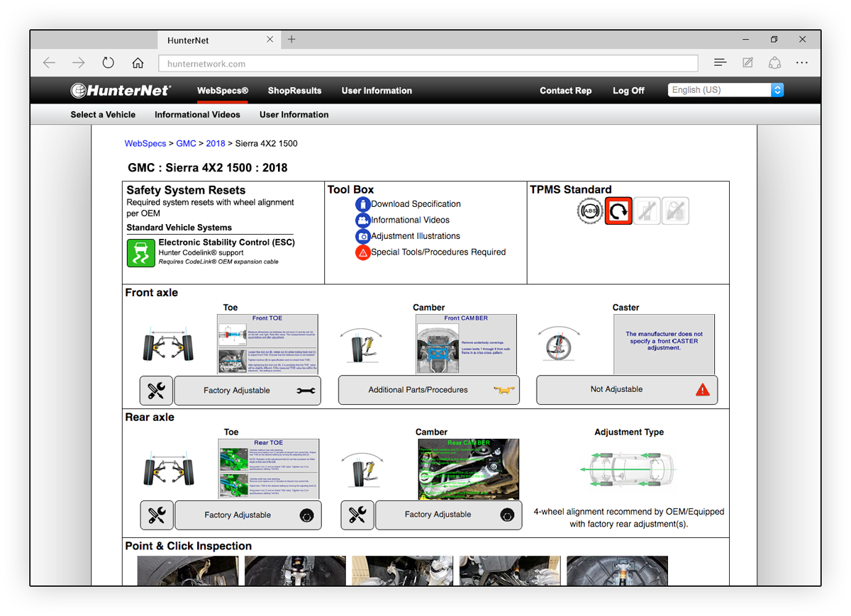Screen dimensions: 851x616
Task: Open Informational Videos submenu item
Action: coord(197,115)
